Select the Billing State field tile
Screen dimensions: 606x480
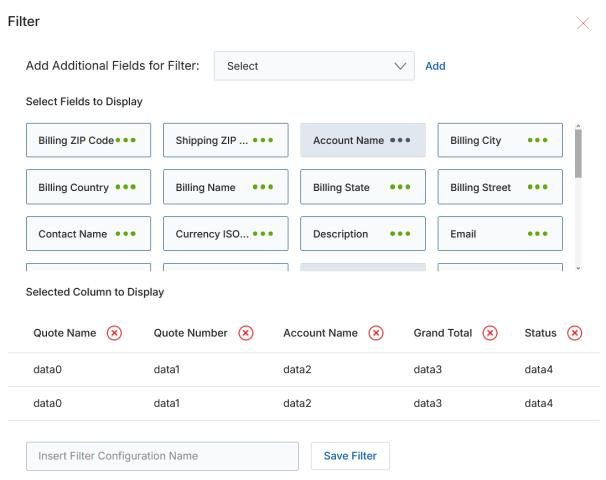(363, 187)
